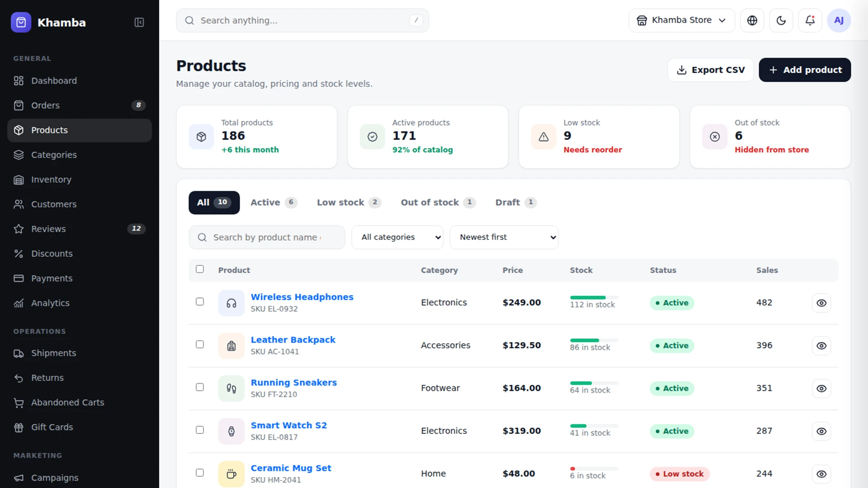Open the Khamba Store switcher dropdown

click(682, 20)
